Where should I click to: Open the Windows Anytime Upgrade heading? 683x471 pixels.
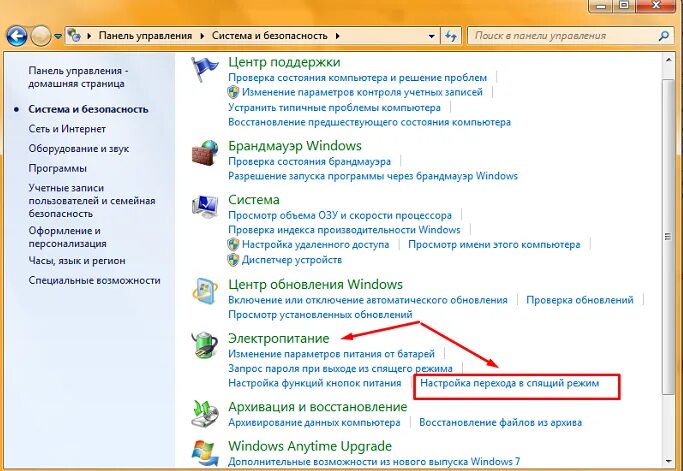coord(310,446)
